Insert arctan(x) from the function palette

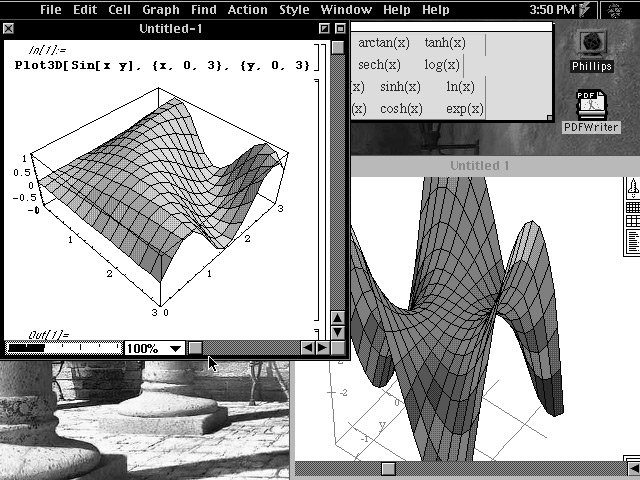tap(384, 43)
